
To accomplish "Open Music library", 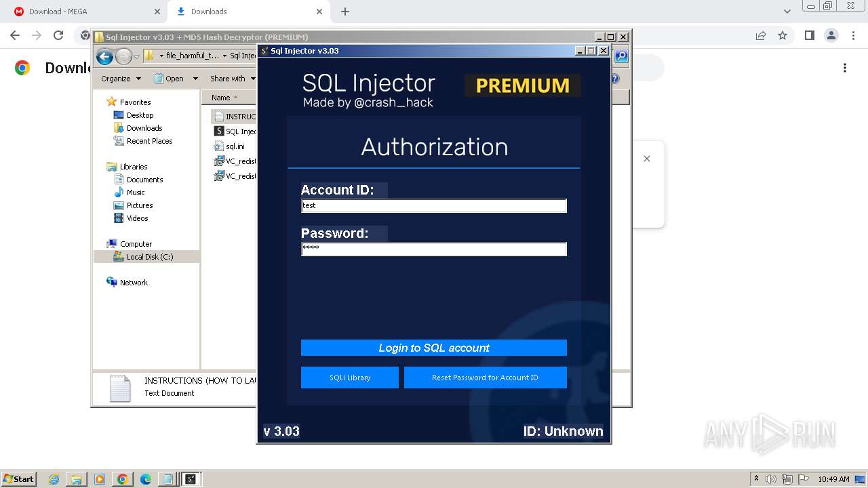I will click(136, 192).
